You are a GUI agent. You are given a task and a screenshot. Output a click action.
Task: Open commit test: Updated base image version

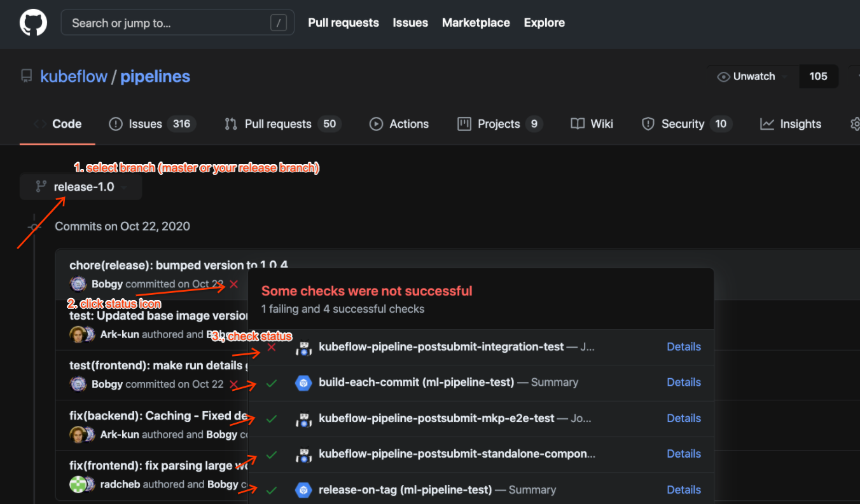point(158,315)
